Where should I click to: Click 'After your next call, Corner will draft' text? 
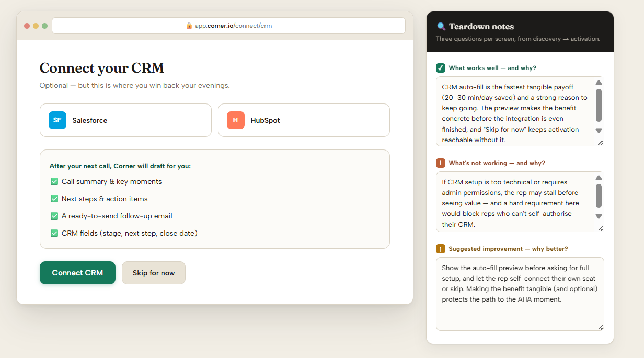[x=120, y=166]
